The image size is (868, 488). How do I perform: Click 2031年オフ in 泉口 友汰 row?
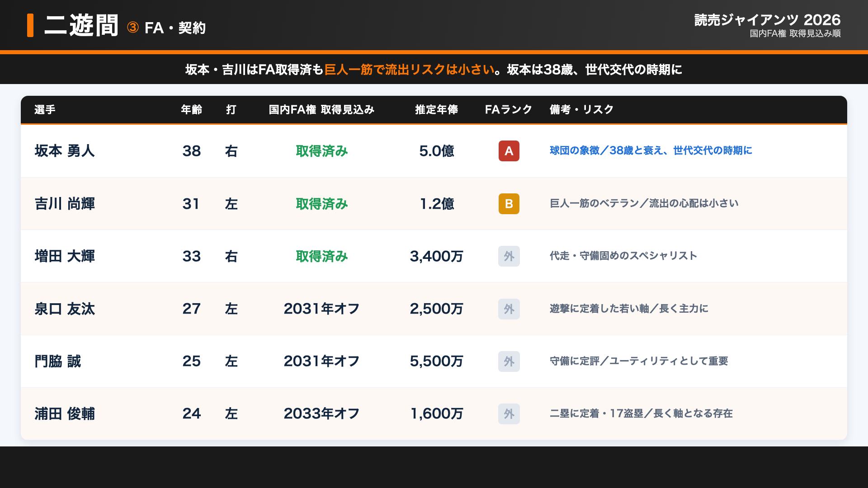322,309
